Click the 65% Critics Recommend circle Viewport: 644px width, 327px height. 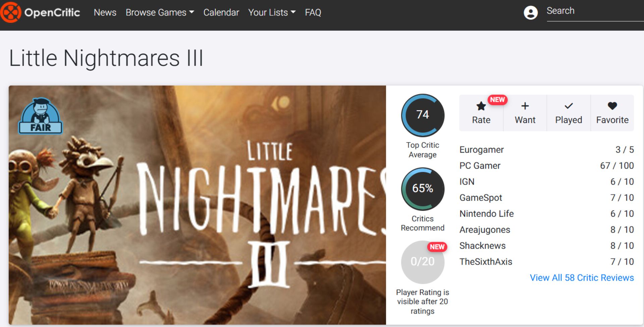click(423, 188)
